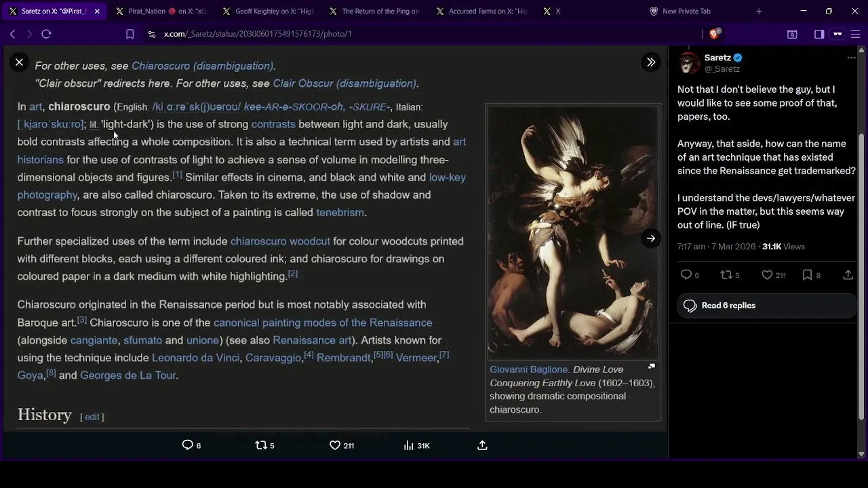868x488 pixels.
Task: Click the verified badge beside Saretz
Action: pos(738,58)
